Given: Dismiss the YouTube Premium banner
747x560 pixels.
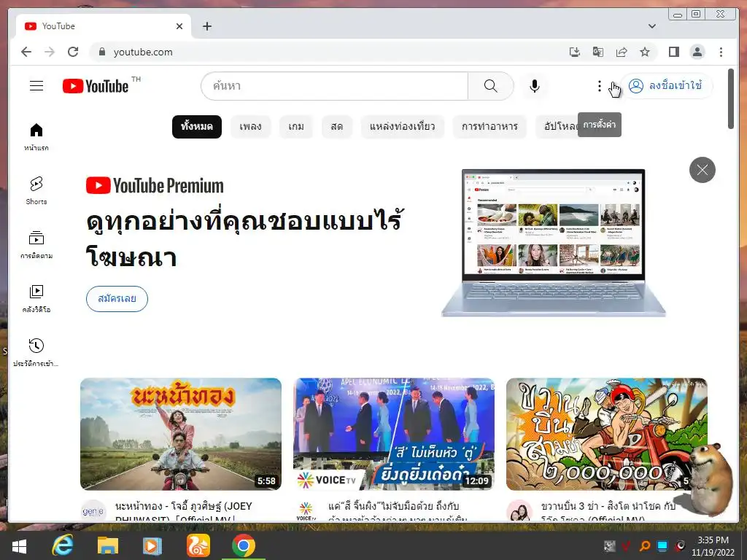Looking at the screenshot, I should click(x=703, y=169).
